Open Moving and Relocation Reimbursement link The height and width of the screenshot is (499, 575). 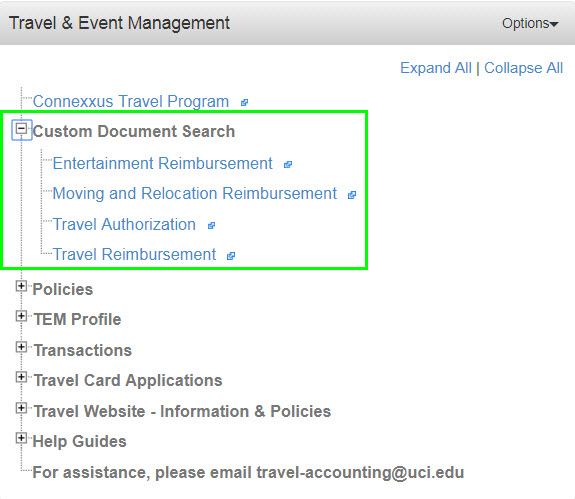(195, 194)
